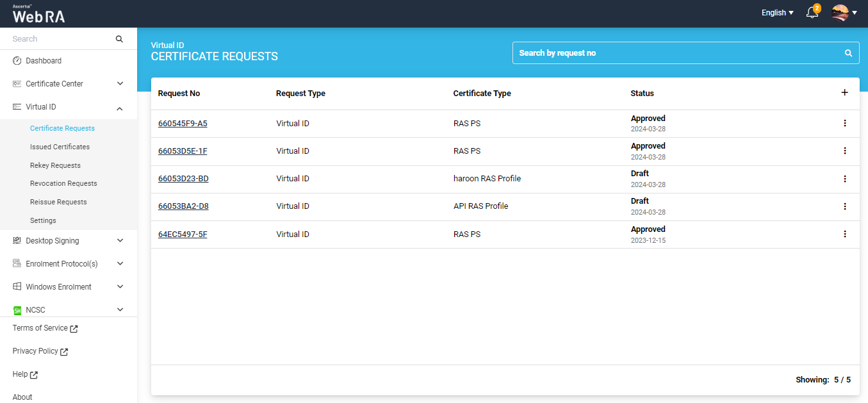This screenshot has height=403, width=868.
Task: Open the English language dropdown
Action: [x=777, y=13]
